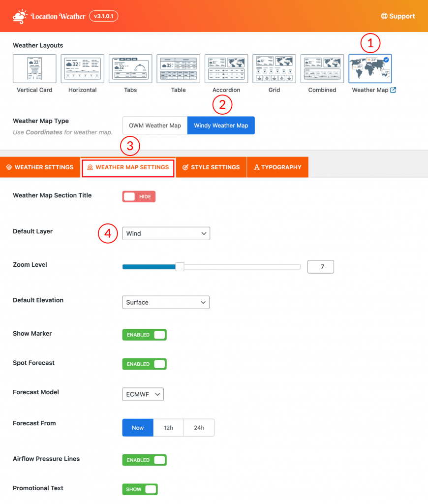Click the zoom level value input field

pos(320,266)
